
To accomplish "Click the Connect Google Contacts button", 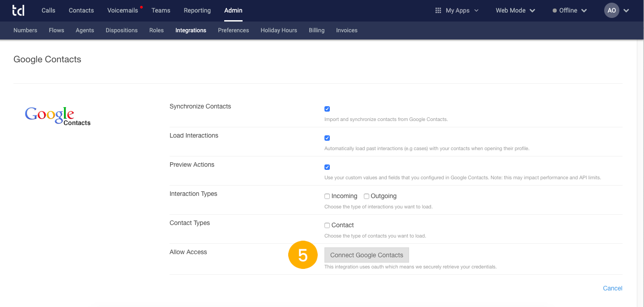I will tap(367, 255).
